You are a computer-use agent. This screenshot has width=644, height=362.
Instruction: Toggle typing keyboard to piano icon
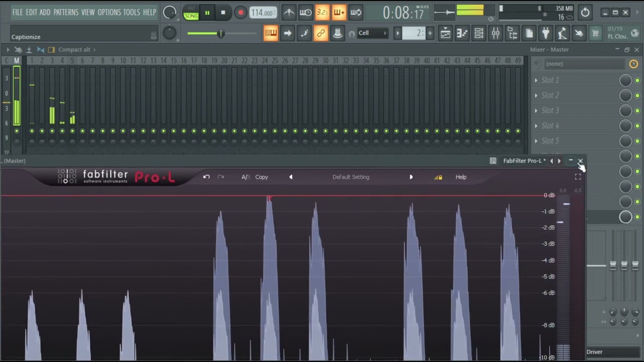pyautogui.click(x=271, y=34)
